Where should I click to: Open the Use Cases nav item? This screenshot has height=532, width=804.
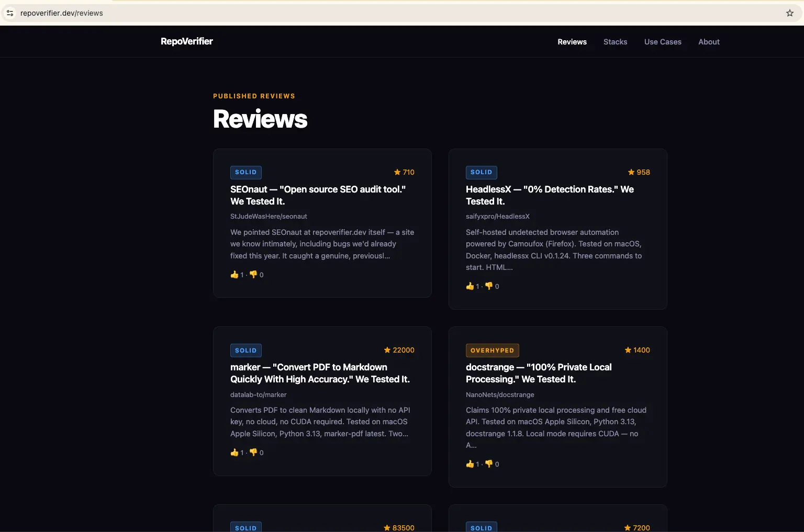663,42
